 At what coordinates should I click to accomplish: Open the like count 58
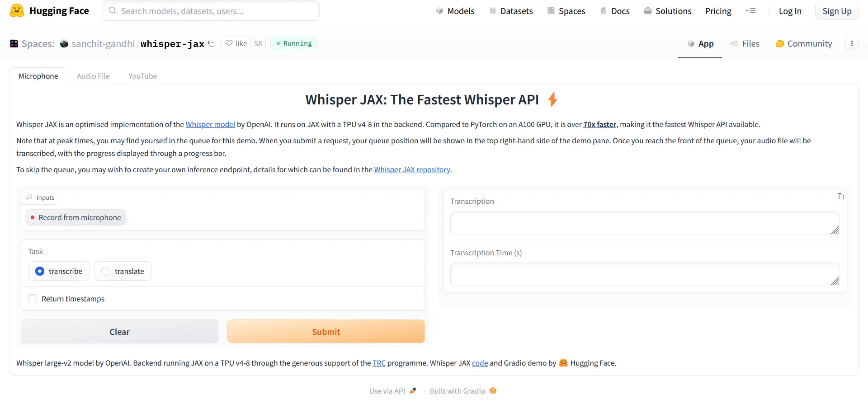[258, 43]
